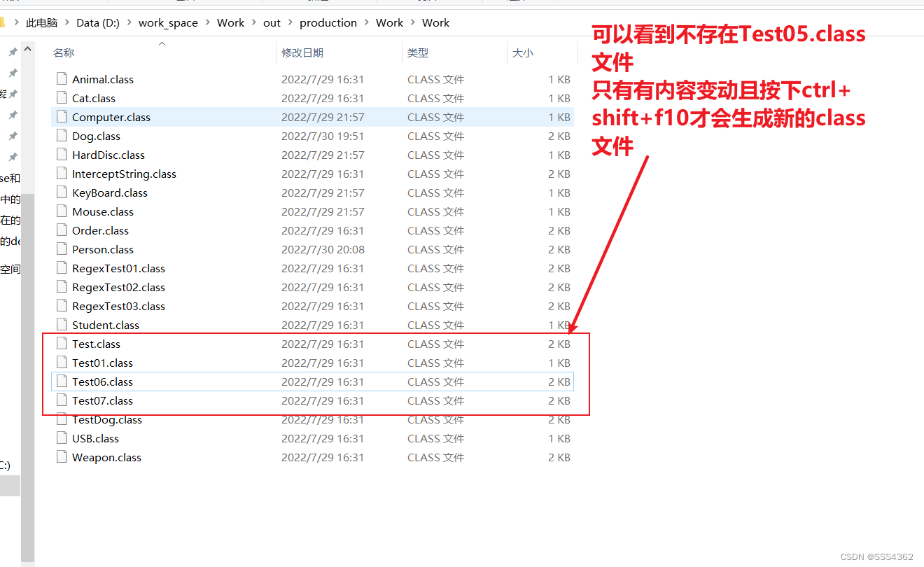Click the Mouse.class file icon
924x567 pixels.
62,211
